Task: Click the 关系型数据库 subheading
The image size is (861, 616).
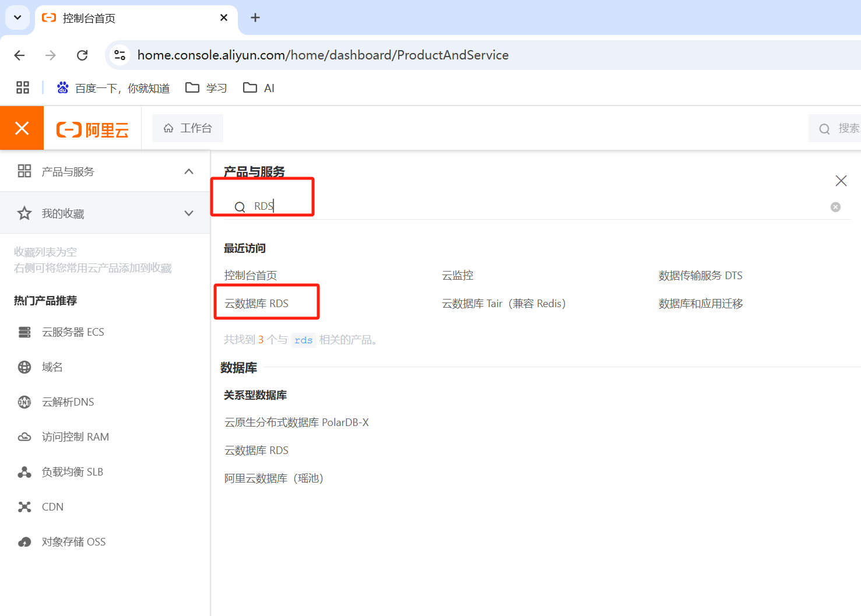Action: coord(255,395)
